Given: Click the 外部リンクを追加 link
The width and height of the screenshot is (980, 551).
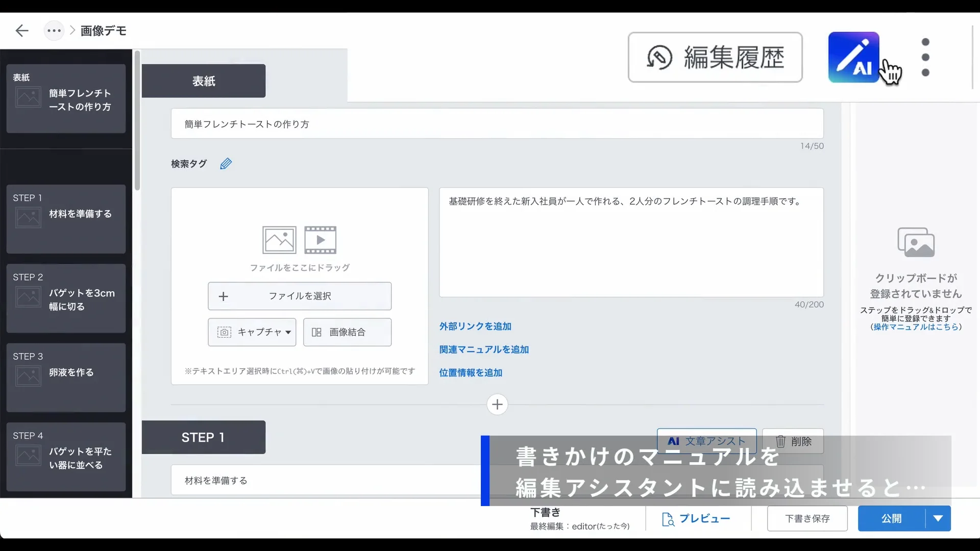Looking at the screenshot, I should point(474,326).
